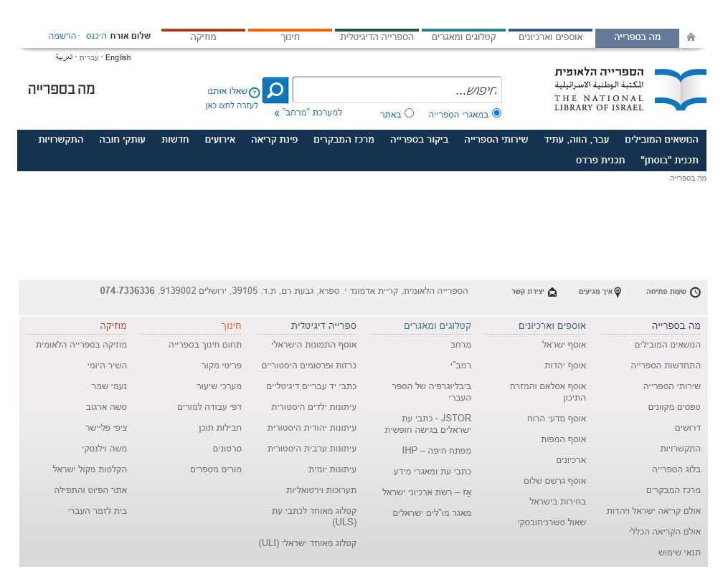The width and height of the screenshot is (728, 569).
Task: Click the envelope icon for יצירת קשר
Action: pos(552,292)
